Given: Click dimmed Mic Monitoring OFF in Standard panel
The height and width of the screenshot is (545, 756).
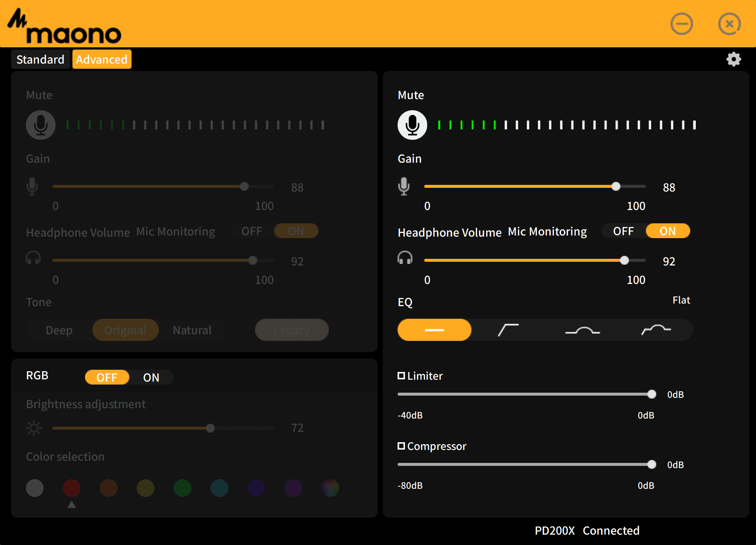Looking at the screenshot, I should (x=252, y=231).
